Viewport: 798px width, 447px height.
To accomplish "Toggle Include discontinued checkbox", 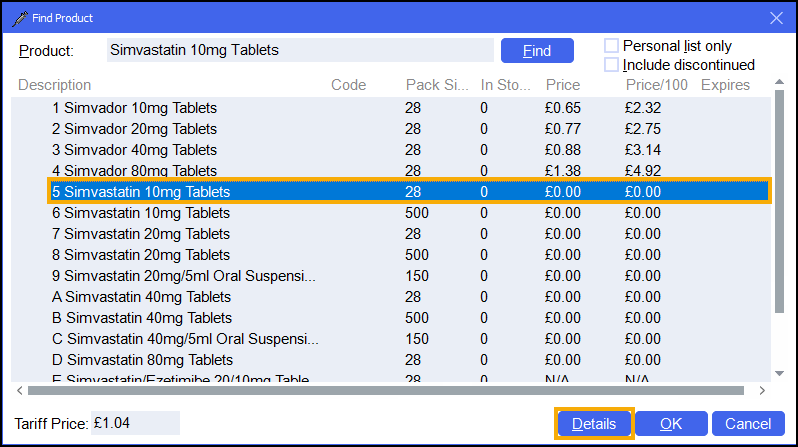I will pos(611,65).
